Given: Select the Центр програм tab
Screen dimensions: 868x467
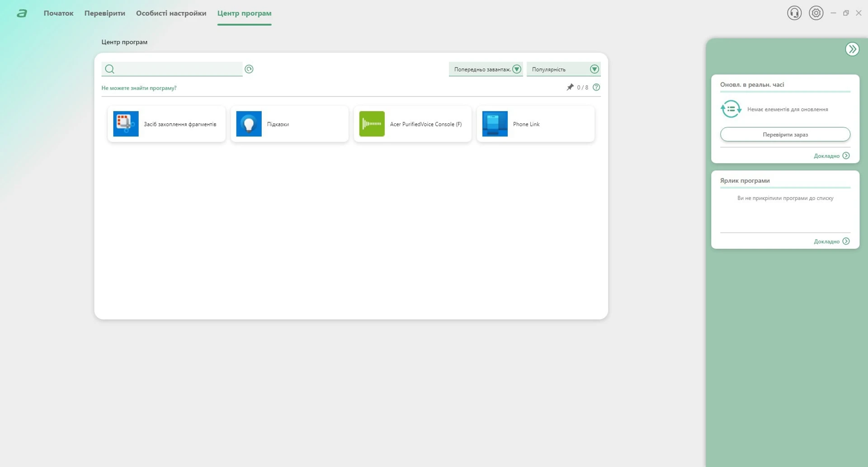Looking at the screenshot, I should coord(244,13).
